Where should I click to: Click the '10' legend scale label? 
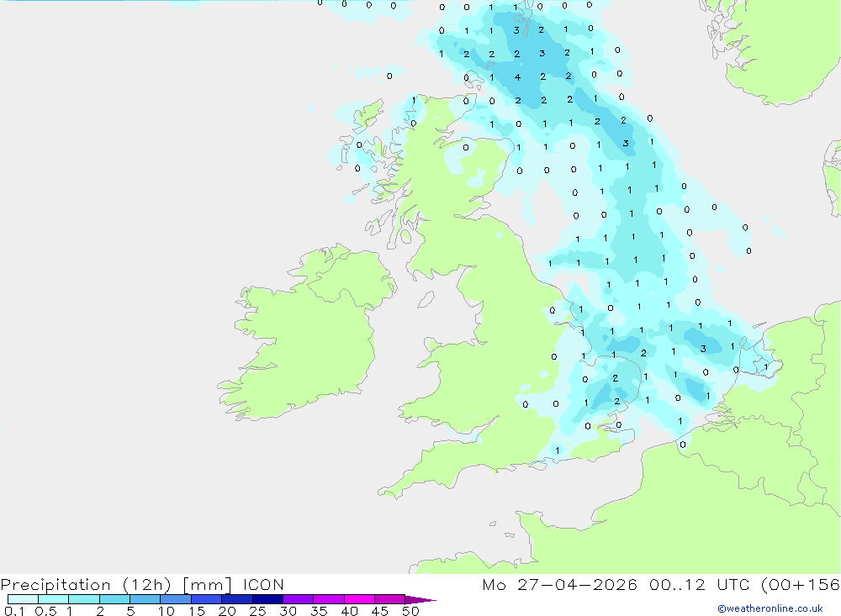(167, 611)
